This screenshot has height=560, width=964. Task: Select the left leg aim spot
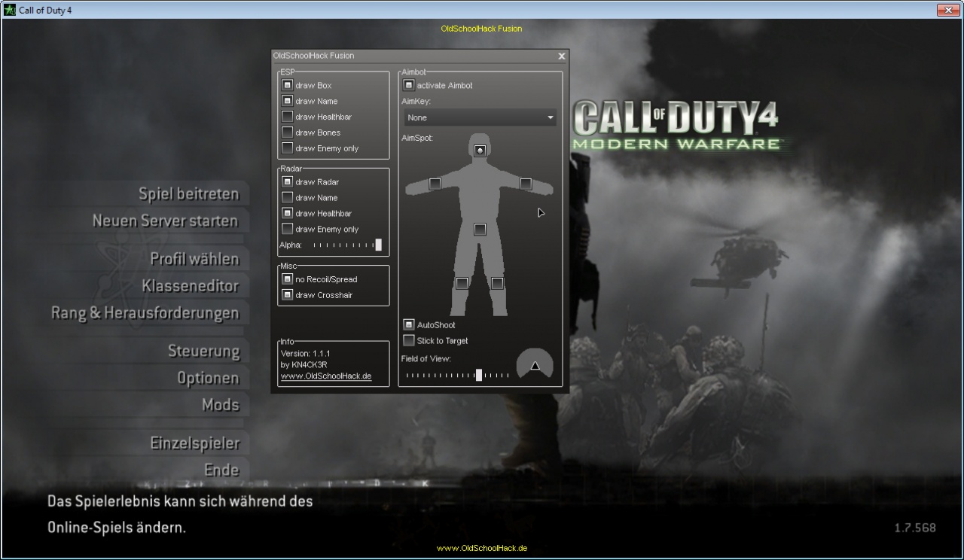point(462,283)
